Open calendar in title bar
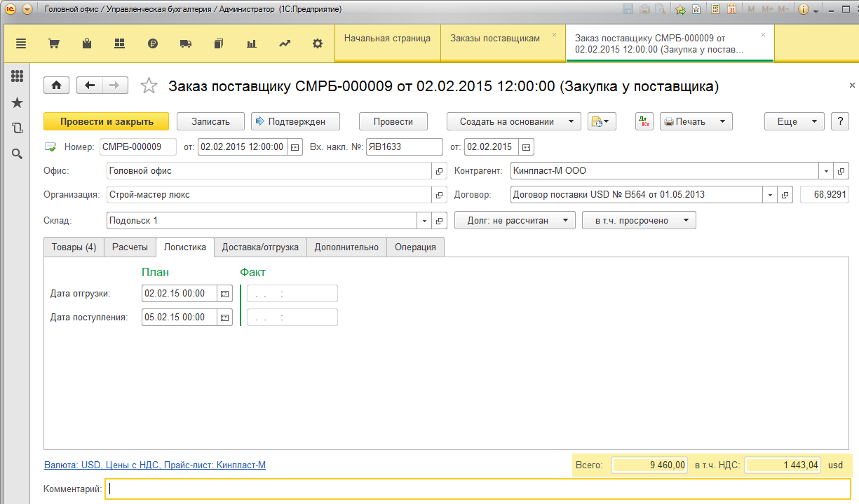859x504 pixels. coord(731,10)
